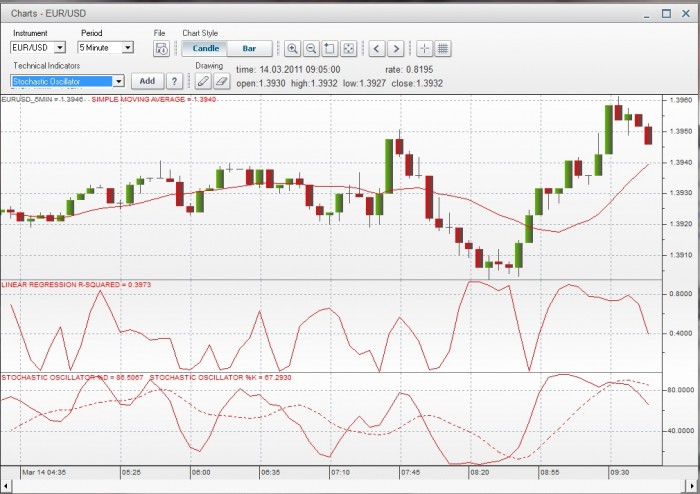Expand the Technical Indicators dropdown list
The width and height of the screenshot is (700, 494).
pyautogui.click(x=119, y=81)
